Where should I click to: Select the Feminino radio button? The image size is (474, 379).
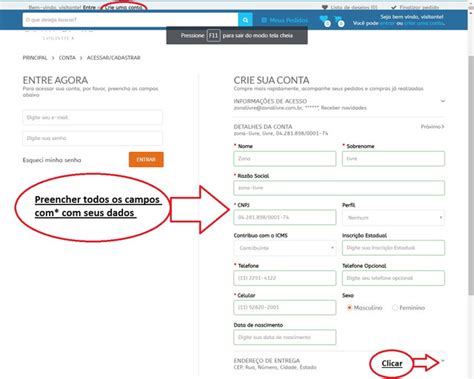pos(395,308)
